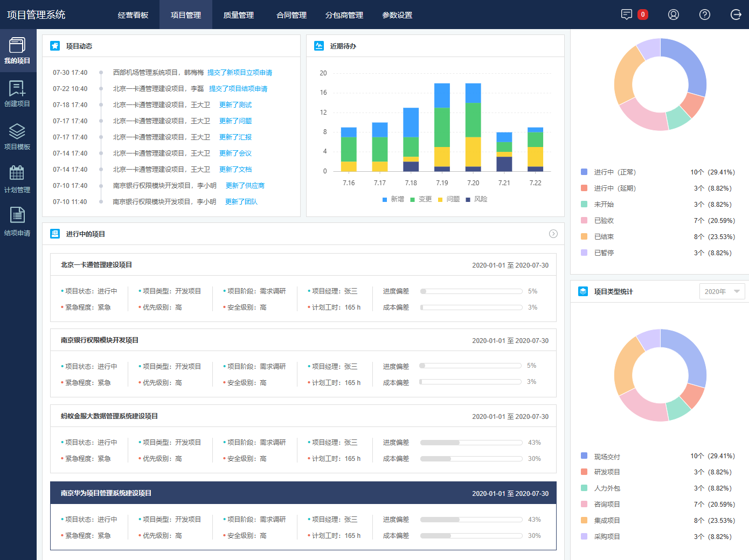Open the messages icon in top bar
Image resolution: width=749 pixels, height=560 pixels.
(x=626, y=15)
